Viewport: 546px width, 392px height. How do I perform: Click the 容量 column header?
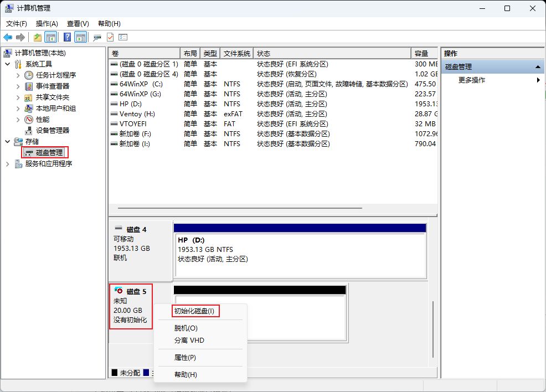[x=424, y=53]
